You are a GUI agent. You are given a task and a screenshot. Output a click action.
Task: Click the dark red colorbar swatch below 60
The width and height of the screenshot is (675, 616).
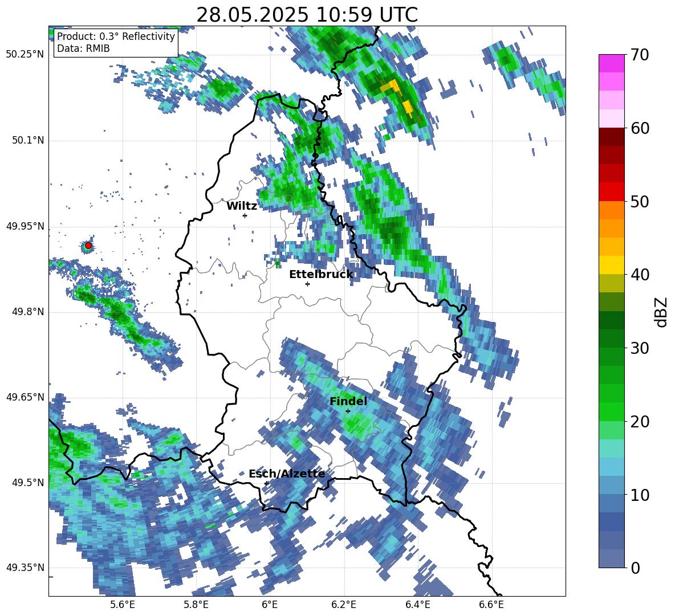click(x=611, y=136)
